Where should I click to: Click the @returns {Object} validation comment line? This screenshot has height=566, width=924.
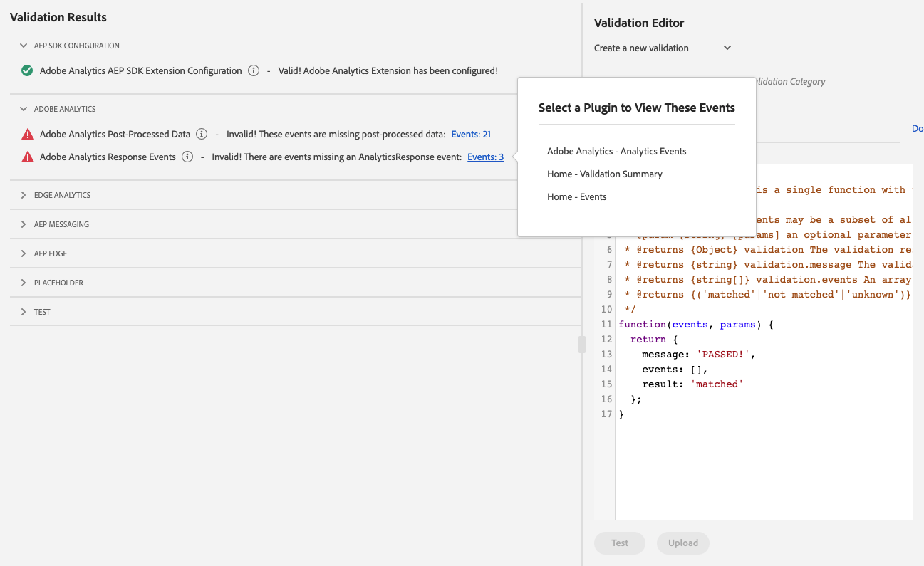pos(768,249)
